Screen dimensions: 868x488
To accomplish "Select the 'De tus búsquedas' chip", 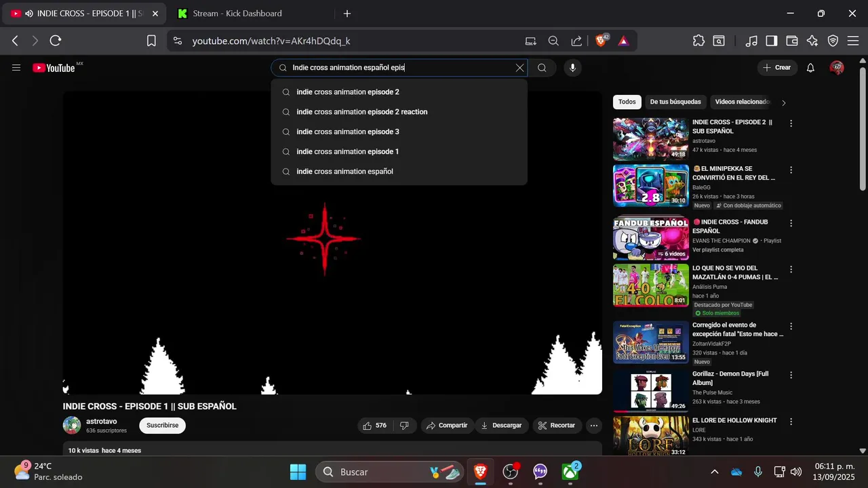I will click(x=675, y=102).
